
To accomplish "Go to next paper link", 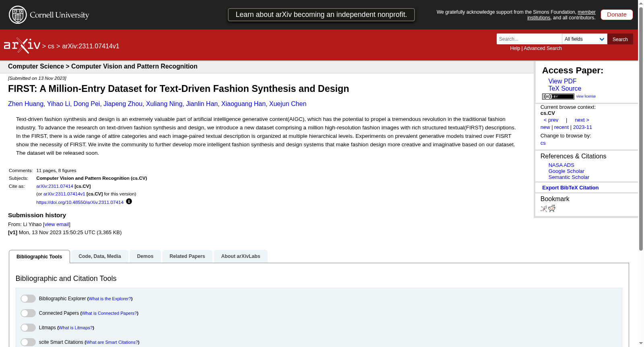I will coord(582,120).
